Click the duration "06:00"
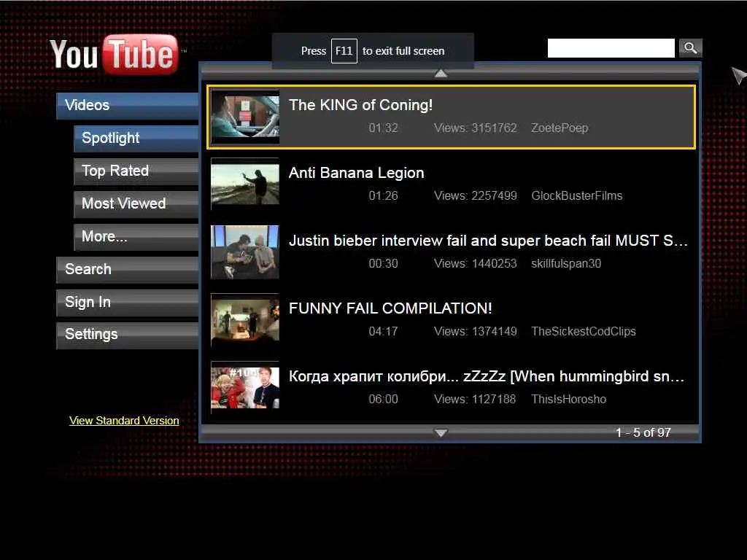Image resolution: width=747 pixels, height=560 pixels. (383, 399)
